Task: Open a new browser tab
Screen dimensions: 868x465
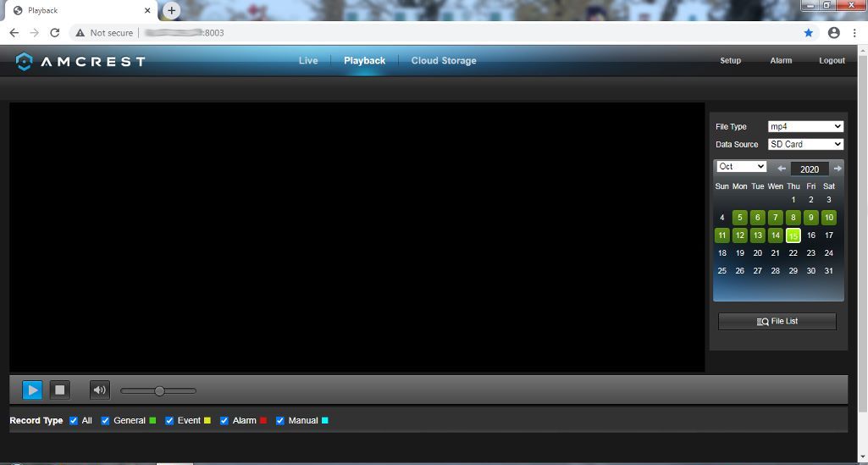Action: pos(172,10)
